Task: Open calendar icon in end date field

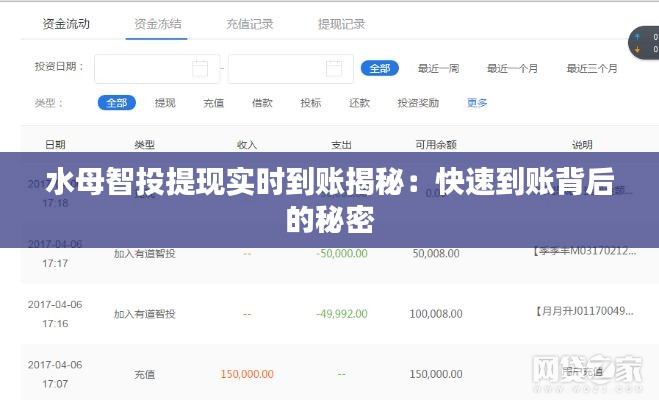Action: (334, 68)
